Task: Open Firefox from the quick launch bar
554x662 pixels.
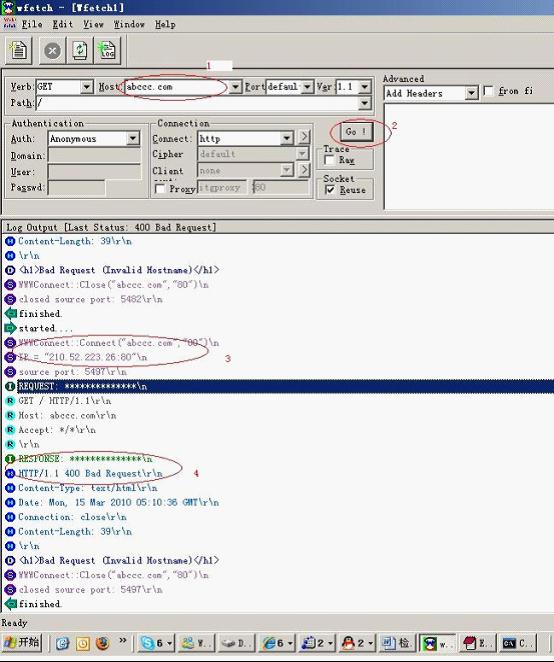Action: pos(103,643)
